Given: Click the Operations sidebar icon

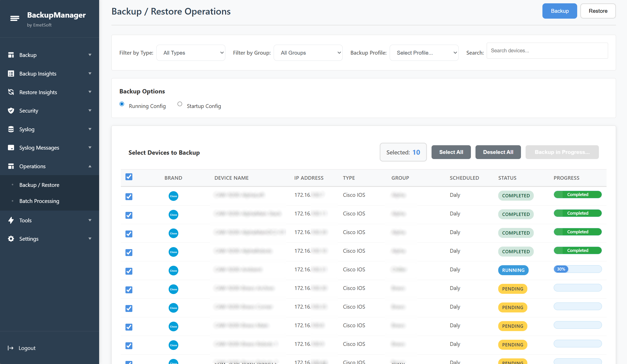Looking at the screenshot, I should pyautogui.click(x=11, y=166).
